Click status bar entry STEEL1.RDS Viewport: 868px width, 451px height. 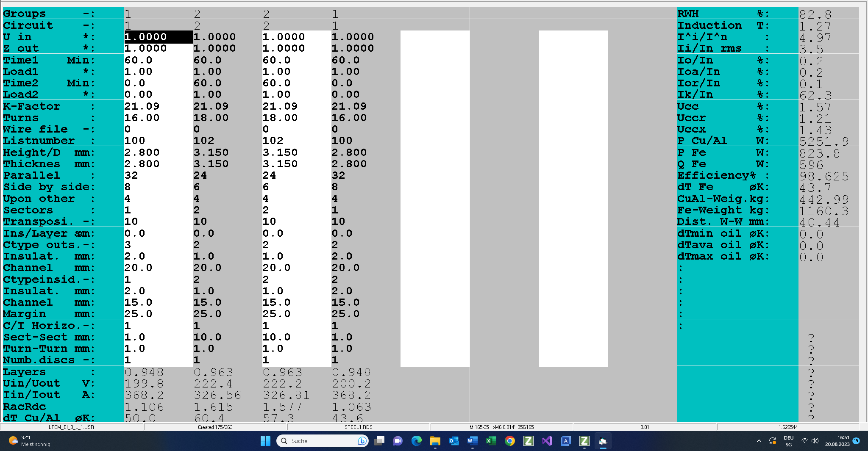[x=359, y=427]
